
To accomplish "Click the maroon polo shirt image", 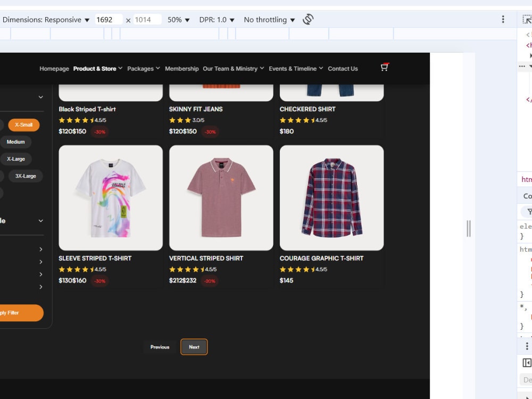I will (x=221, y=198).
